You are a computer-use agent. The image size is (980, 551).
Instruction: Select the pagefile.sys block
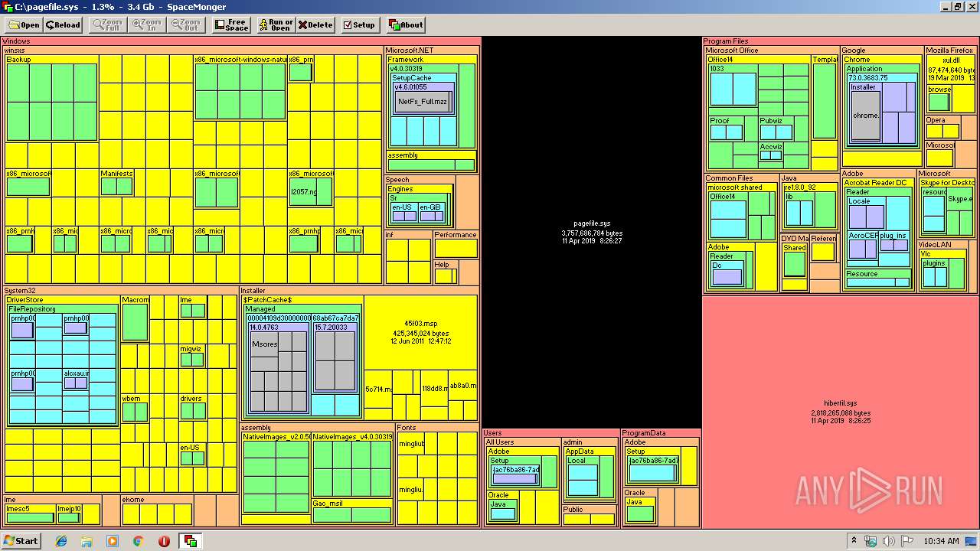pyautogui.click(x=592, y=233)
